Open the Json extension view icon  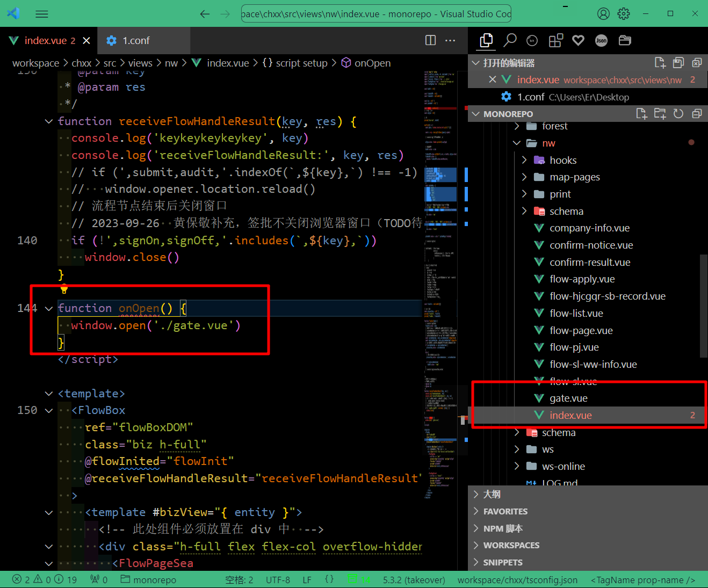(602, 40)
